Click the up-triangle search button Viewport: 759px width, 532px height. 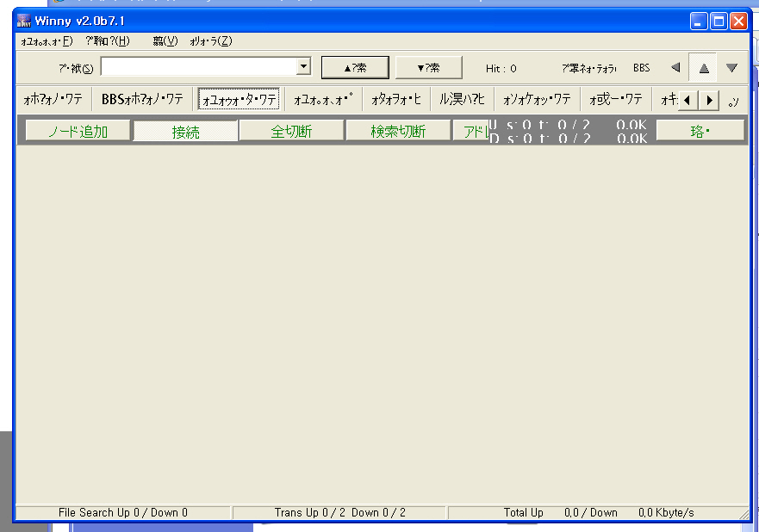pos(355,68)
